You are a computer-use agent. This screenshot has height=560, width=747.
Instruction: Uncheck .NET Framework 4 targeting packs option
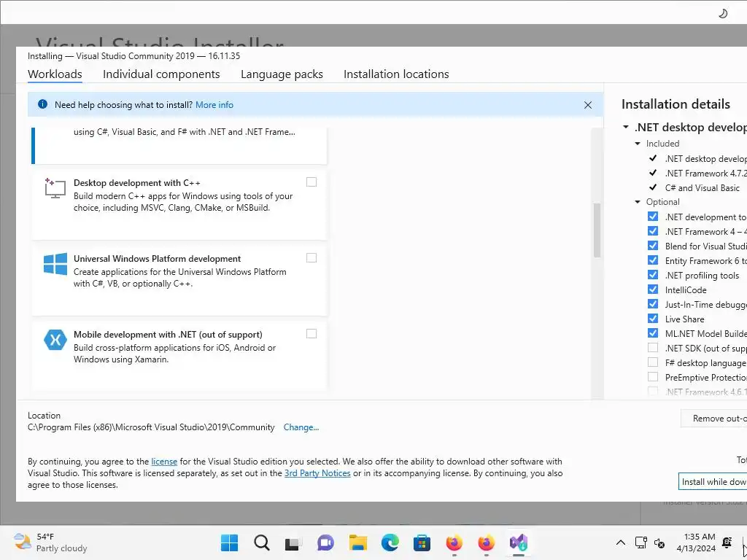point(653,231)
